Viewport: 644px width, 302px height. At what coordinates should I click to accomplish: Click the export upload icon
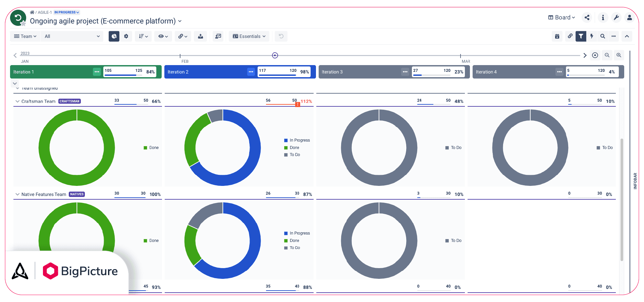point(201,36)
